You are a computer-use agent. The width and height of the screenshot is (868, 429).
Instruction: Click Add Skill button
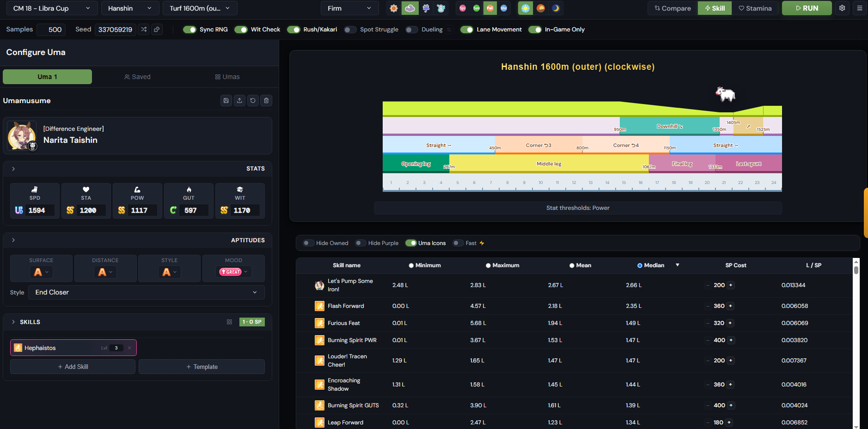click(x=73, y=367)
